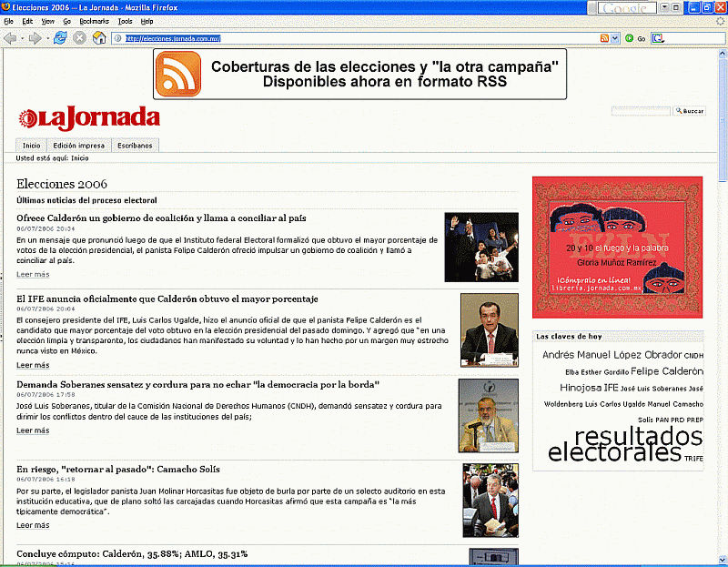Click the scrollbar down arrow
The image size is (728, 567).
tap(723, 560)
